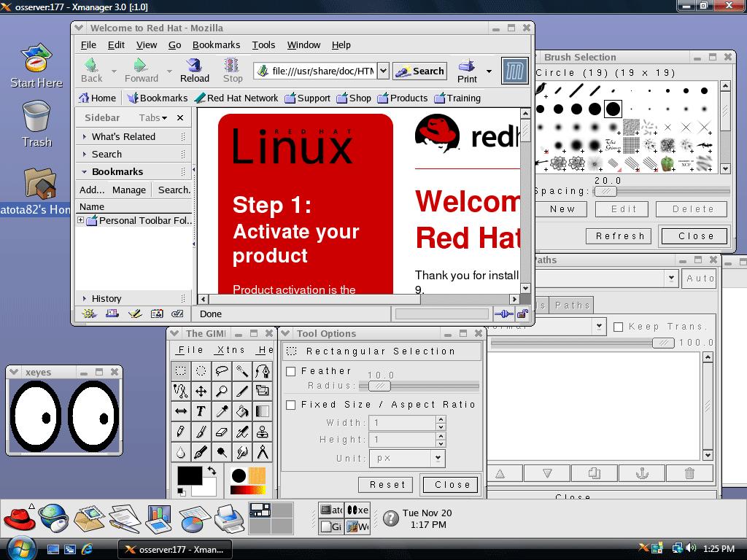Click New in Brush Selection dialog
This screenshot has width=747, height=560.
coord(562,209)
